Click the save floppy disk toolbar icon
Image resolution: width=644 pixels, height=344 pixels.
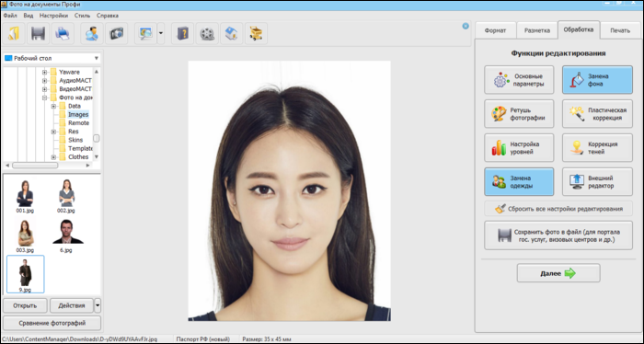(39, 34)
